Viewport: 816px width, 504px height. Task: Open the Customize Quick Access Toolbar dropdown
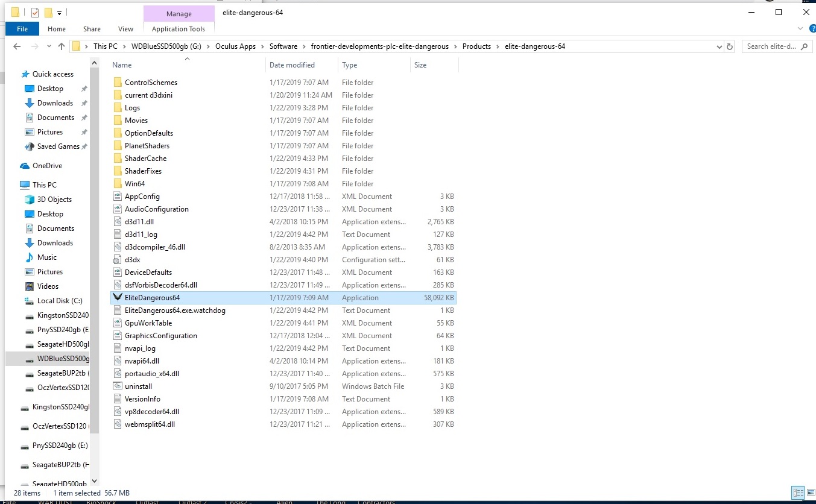pos(59,13)
